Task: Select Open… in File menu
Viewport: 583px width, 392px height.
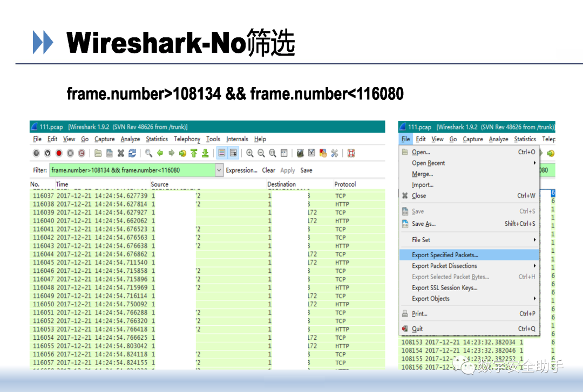Action: [x=469, y=152]
